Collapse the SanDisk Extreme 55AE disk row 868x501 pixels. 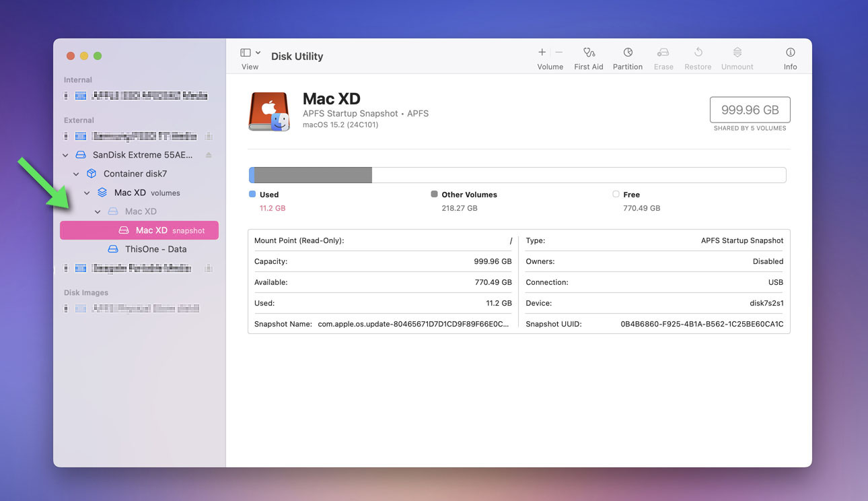pos(65,155)
